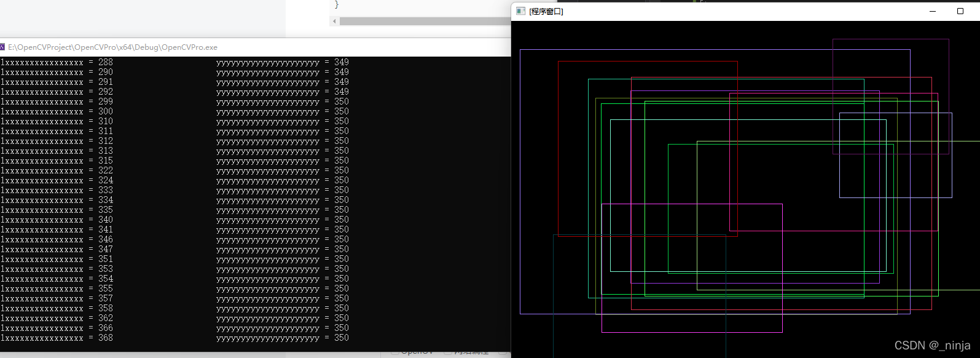The height and width of the screenshot is (358, 980).
Task: Click the closing brace in the code editor
Action: pos(337,4)
